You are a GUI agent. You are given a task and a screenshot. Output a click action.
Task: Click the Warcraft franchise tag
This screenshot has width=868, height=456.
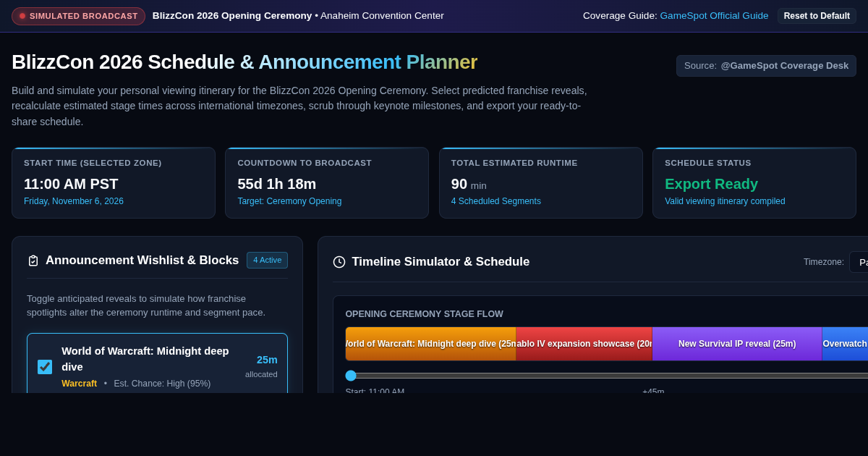pyautogui.click(x=79, y=384)
